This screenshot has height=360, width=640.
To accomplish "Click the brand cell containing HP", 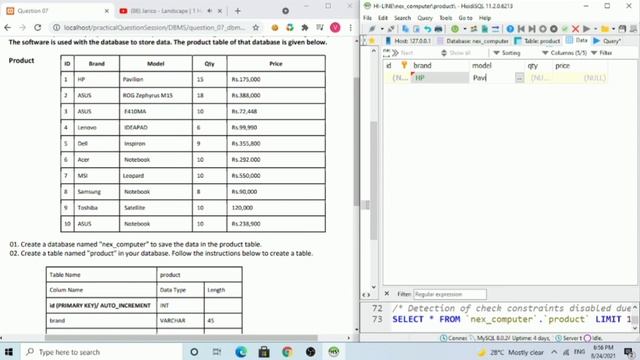I will tap(440, 78).
